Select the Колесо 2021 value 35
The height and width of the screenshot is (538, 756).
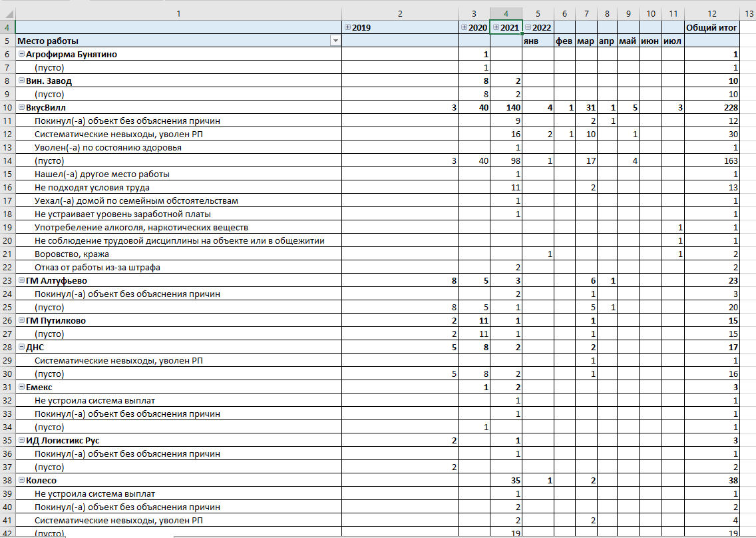(x=506, y=481)
